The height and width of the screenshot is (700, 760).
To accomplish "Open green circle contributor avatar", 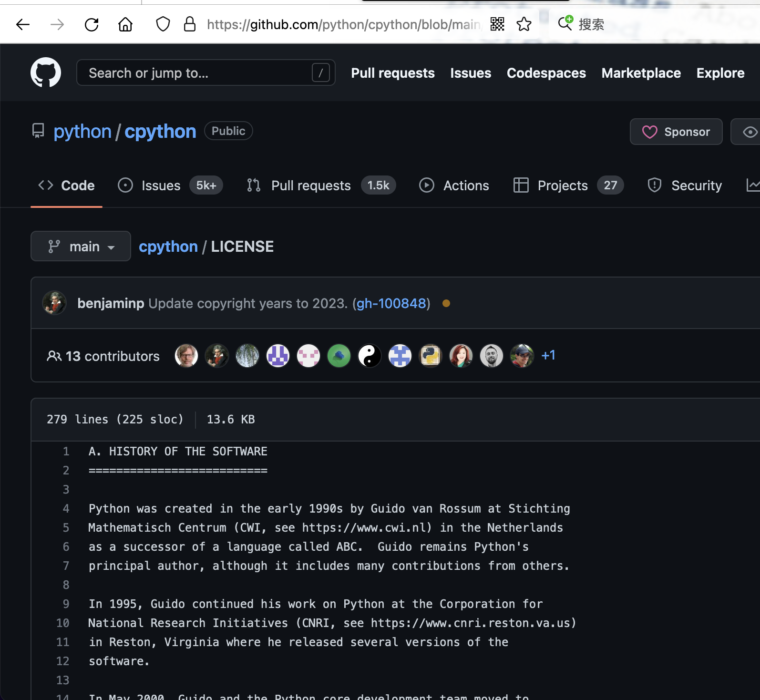I will click(x=339, y=356).
